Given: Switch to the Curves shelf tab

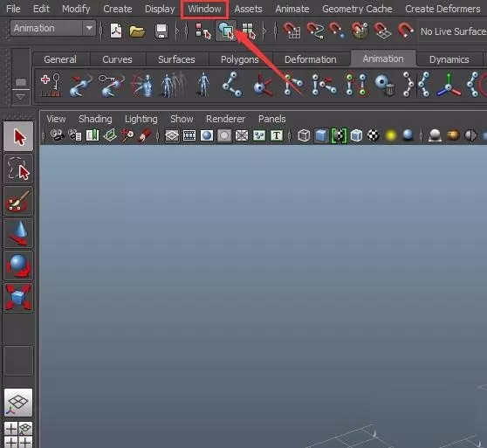Looking at the screenshot, I should click(117, 59).
